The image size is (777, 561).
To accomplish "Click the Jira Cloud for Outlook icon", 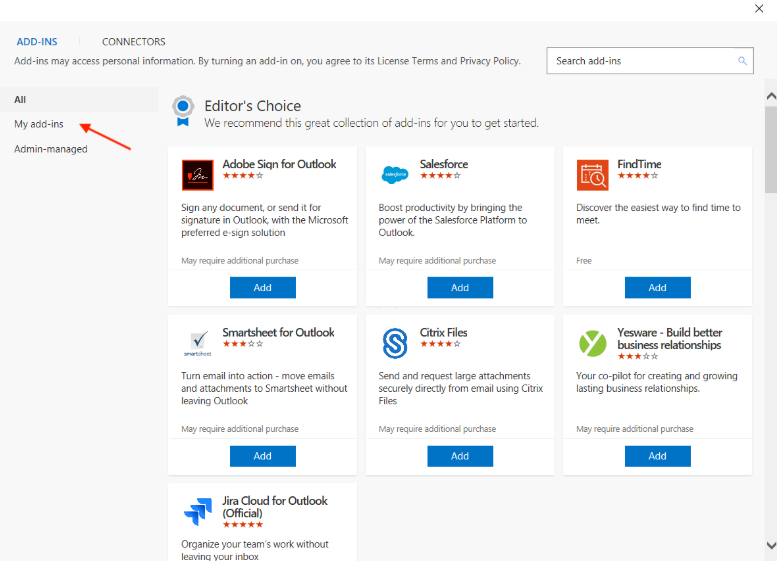I will click(x=198, y=511).
